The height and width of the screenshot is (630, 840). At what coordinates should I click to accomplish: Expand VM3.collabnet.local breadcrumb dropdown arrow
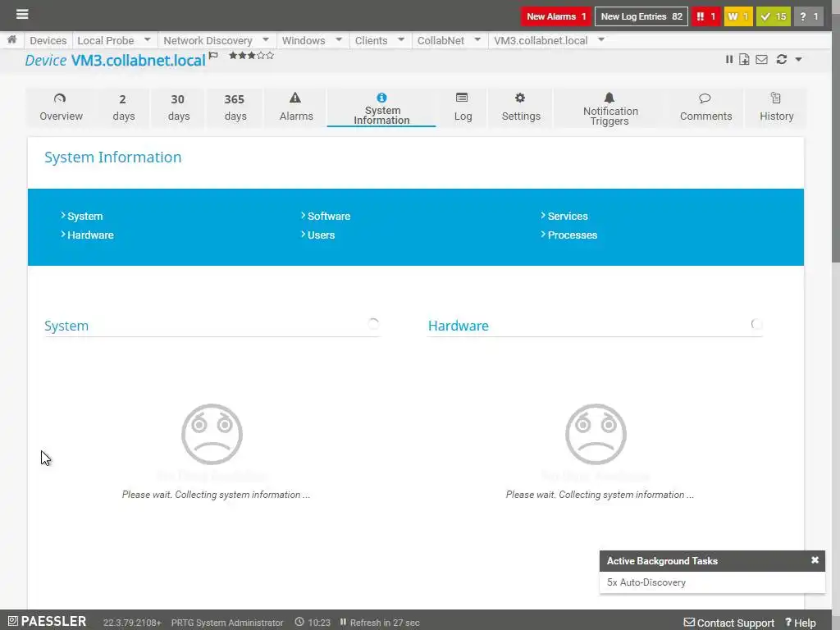click(x=601, y=39)
